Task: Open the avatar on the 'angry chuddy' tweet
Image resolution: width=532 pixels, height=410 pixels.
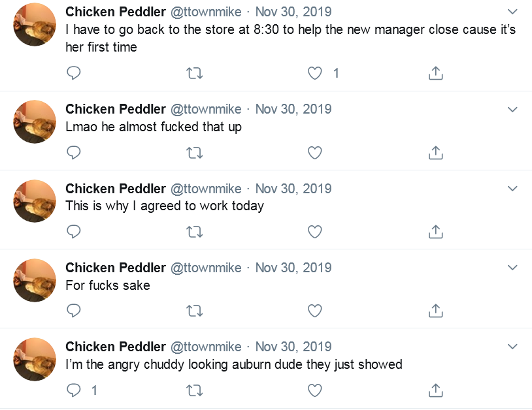Action: pyautogui.click(x=35, y=359)
